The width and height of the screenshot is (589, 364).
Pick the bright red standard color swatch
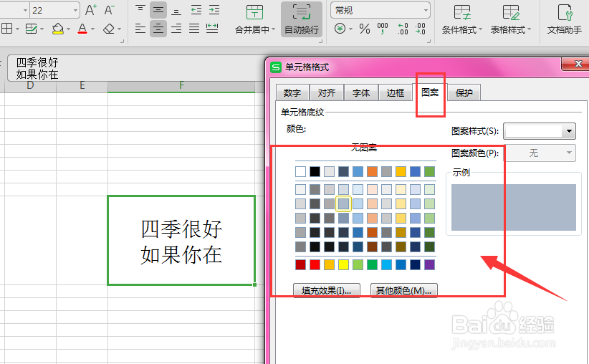point(315,265)
